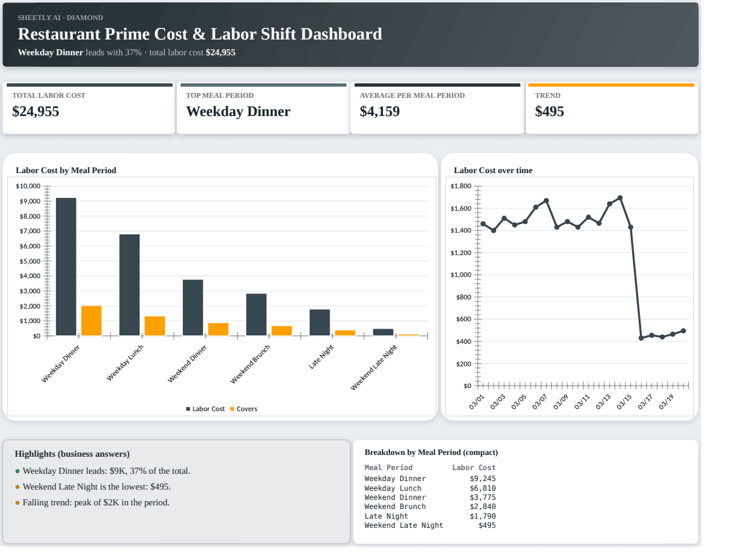This screenshot has height=560, width=745.
Task: Click the Breakdown by Meal Period (compact) heading
Action: pos(431,452)
